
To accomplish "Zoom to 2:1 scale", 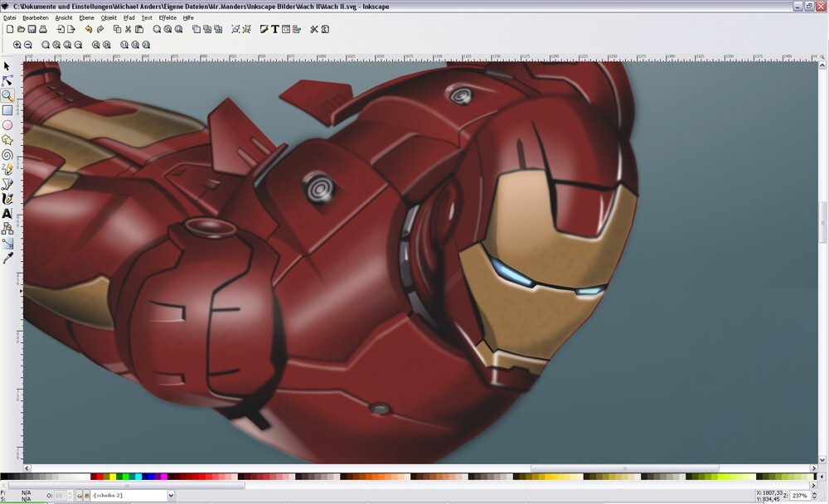I will 146,45.
